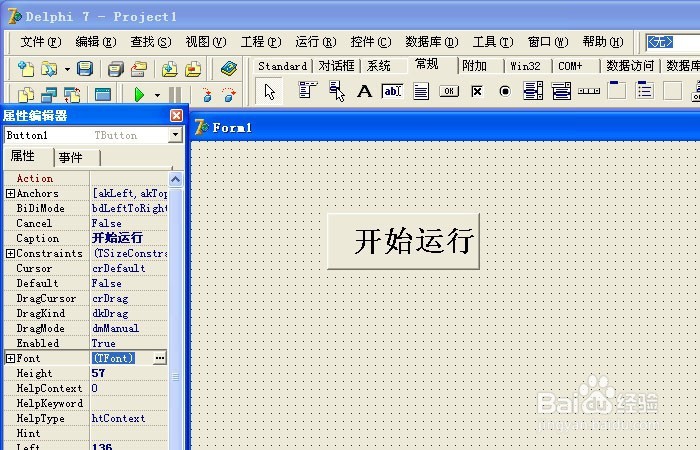
Task: Switch to the Standard palette tab
Action: (283, 66)
